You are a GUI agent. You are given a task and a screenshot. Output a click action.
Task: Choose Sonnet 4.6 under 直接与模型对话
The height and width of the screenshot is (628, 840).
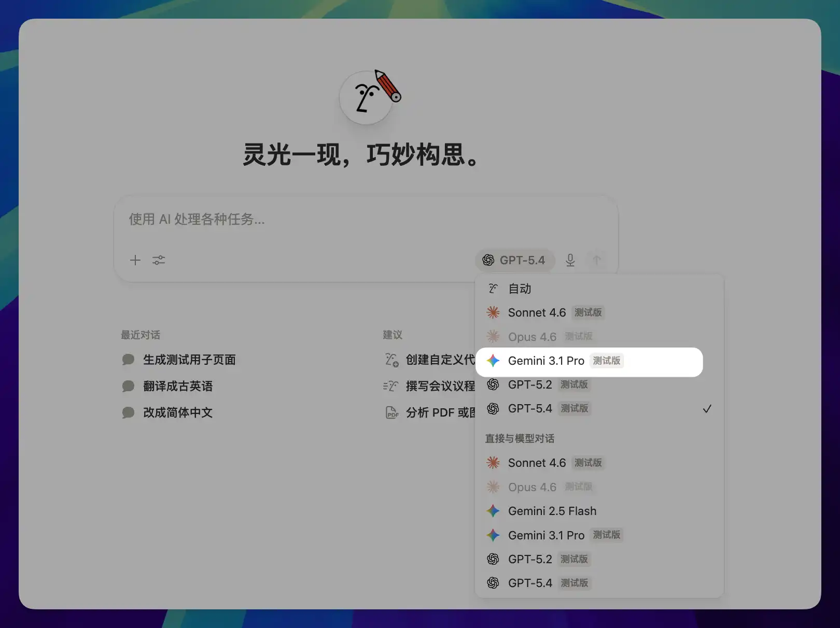pyautogui.click(x=537, y=463)
